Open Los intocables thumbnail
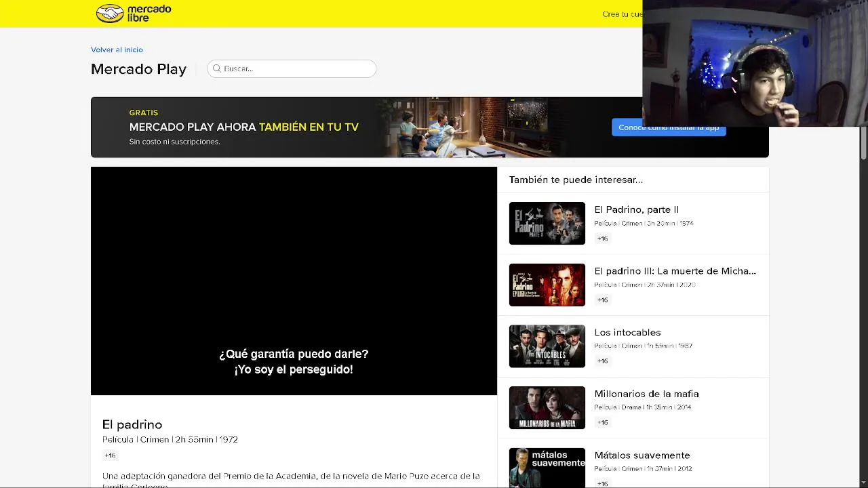The height and width of the screenshot is (488, 868). point(547,346)
